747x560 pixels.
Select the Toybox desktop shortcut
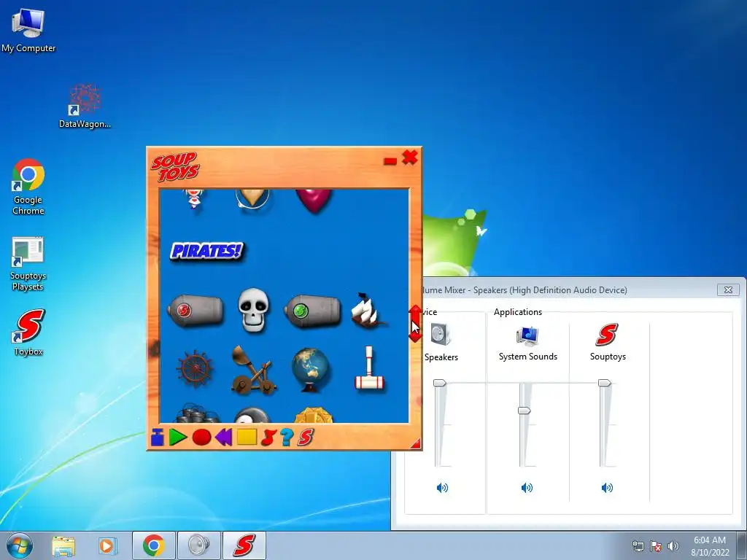point(28,332)
